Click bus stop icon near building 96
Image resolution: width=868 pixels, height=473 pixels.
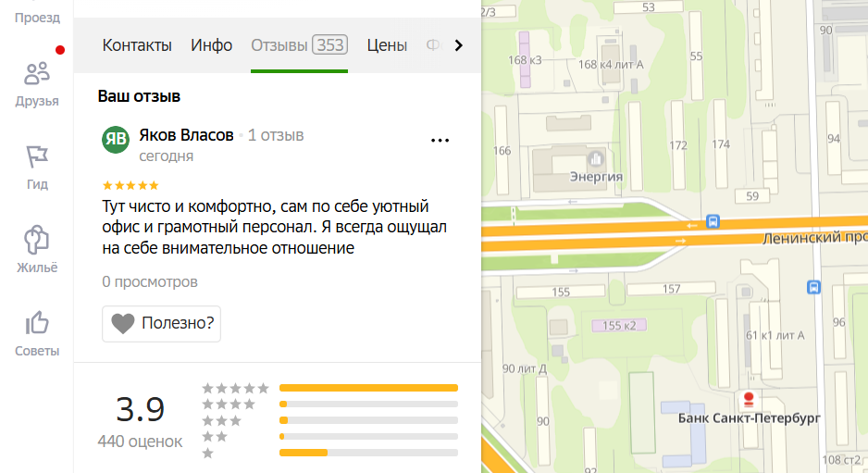[813, 288]
